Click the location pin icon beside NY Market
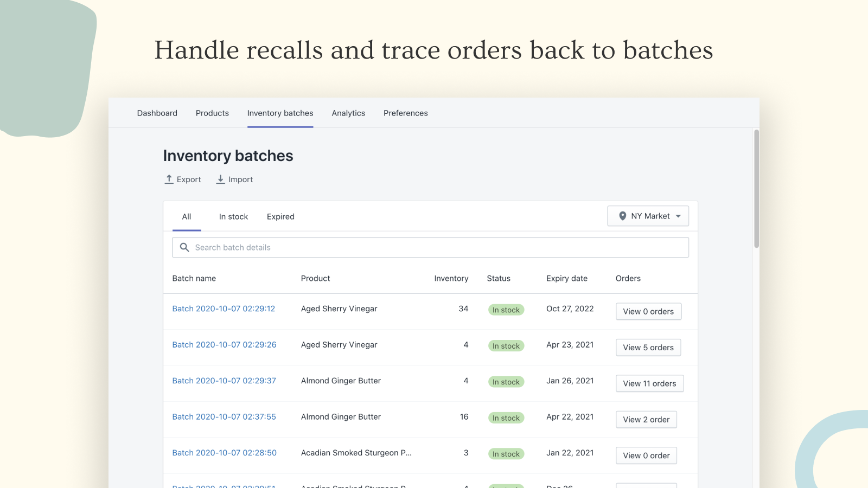Image resolution: width=868 pixels, height=488 pixels. tap(623, 216)
